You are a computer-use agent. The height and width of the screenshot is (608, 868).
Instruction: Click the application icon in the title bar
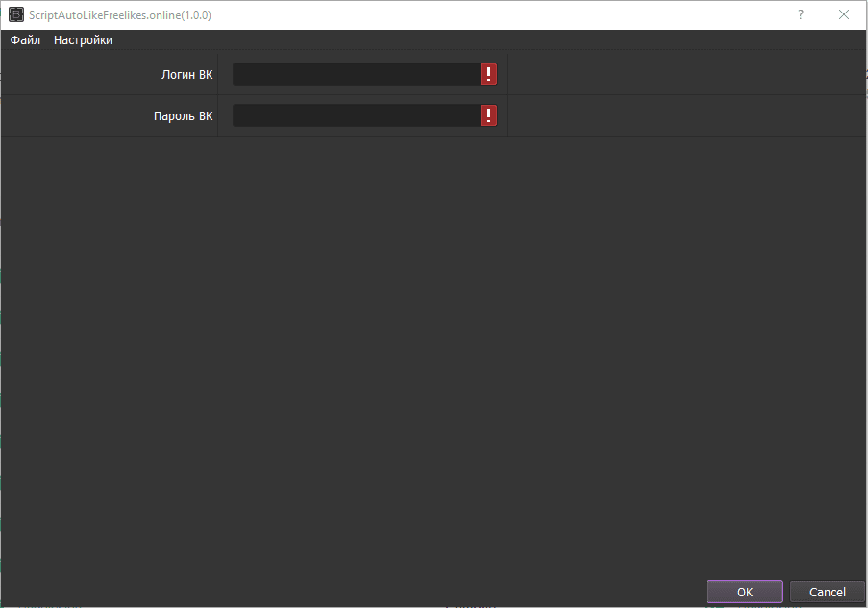point(15,15)
